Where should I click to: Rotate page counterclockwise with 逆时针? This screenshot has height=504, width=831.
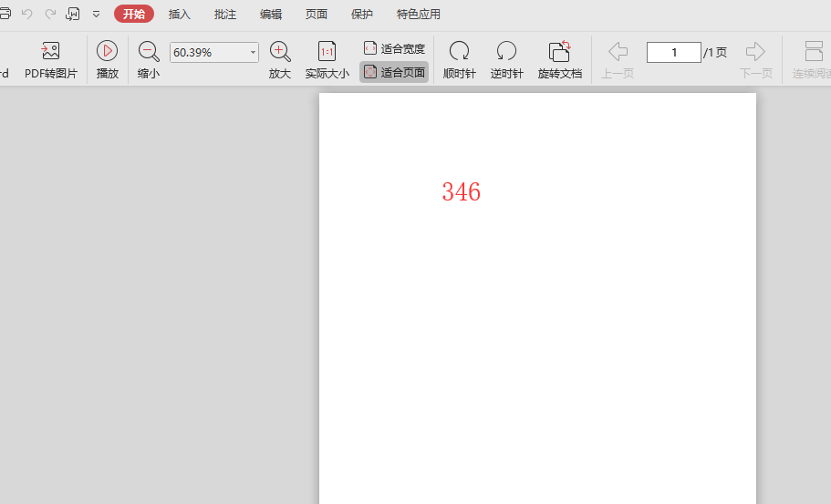click(506, 52)
